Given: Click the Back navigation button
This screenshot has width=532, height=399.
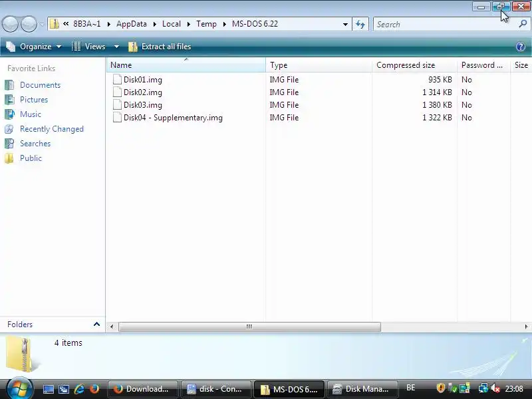Looking at the screenshot, I should pyautogui.click(x=10, y=24).
